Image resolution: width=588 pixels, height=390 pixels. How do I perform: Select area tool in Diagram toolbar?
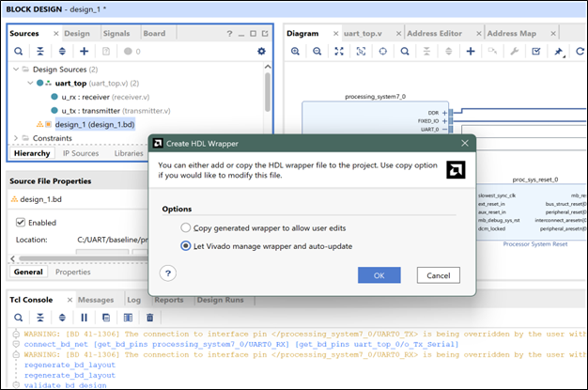[x=361, y=52]
